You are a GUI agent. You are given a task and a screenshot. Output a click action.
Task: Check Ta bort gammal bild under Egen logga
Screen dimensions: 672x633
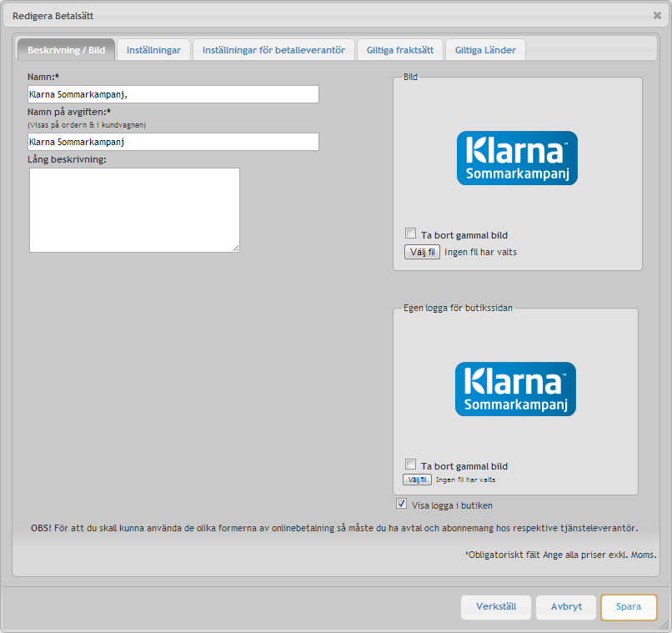click(x=410, y=465)
